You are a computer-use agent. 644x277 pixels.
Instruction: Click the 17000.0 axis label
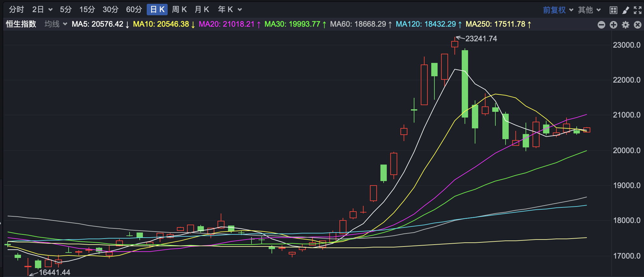[x=627, y=256]
